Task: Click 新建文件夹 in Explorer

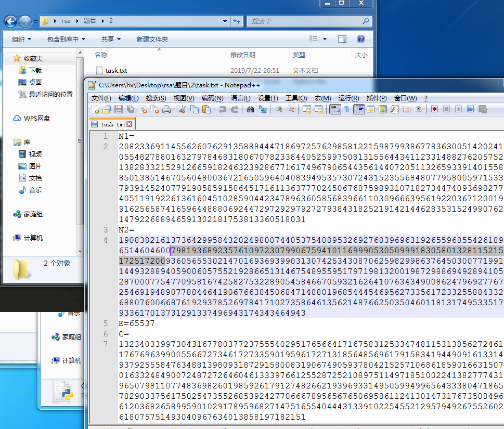Action: [152, 39]
